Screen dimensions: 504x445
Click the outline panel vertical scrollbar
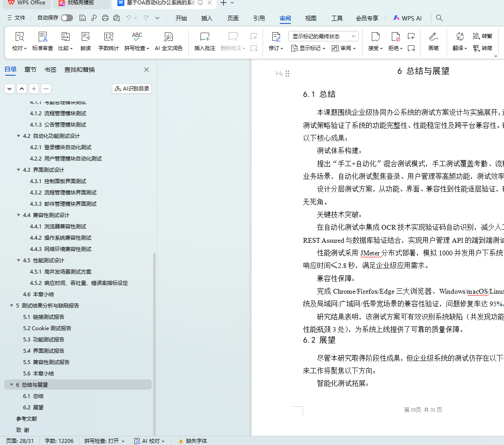pos(154,339)
